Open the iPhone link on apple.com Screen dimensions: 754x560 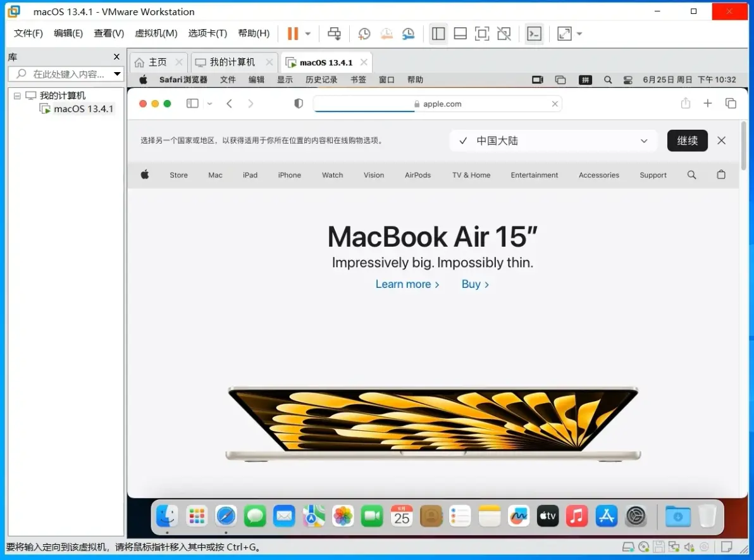point(290,175)
